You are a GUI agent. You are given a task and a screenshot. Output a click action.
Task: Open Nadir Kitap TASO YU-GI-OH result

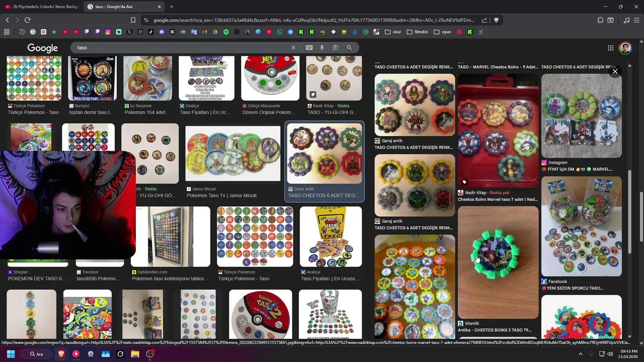(332, 113)
